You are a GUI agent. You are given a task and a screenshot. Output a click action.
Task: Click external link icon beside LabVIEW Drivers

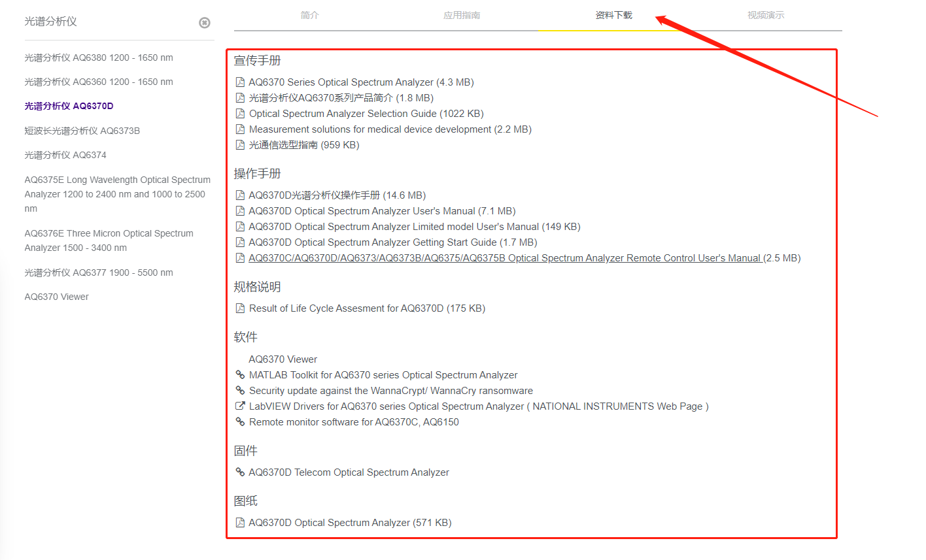point(240,406)
